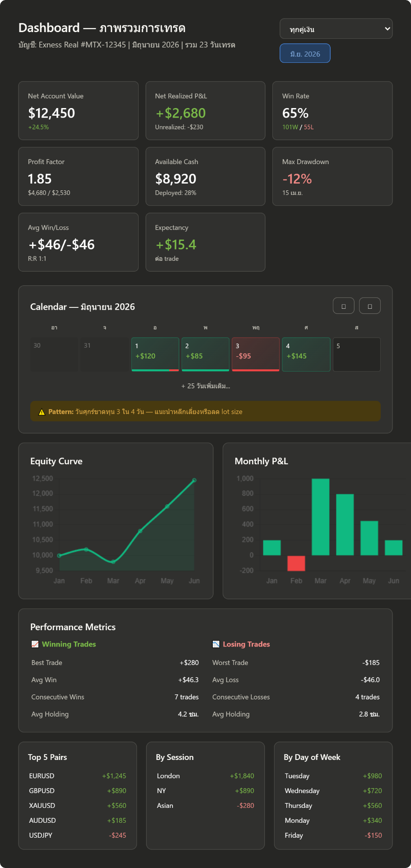The width and height of the screenshot is (411, 868).
Task: Click the 'Avg Loss' -$46.0 row
Action: click(x=296, y=680)
